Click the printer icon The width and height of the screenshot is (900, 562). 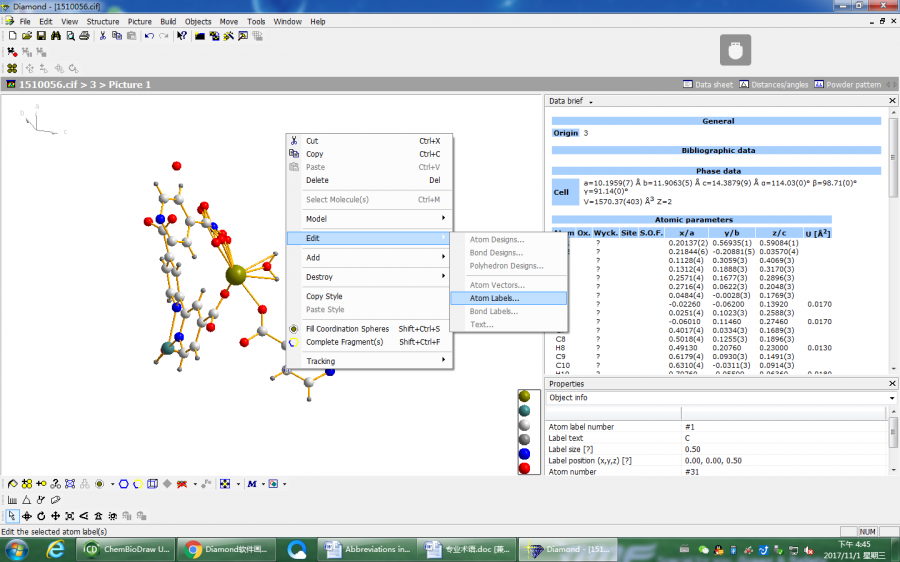(84, 36)
